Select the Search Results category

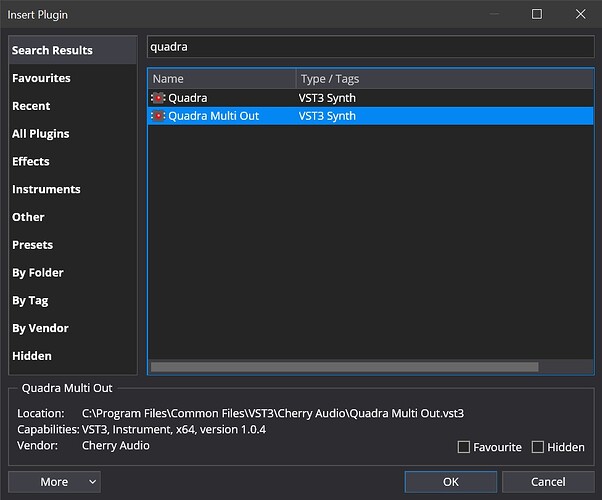pos(72,50)
